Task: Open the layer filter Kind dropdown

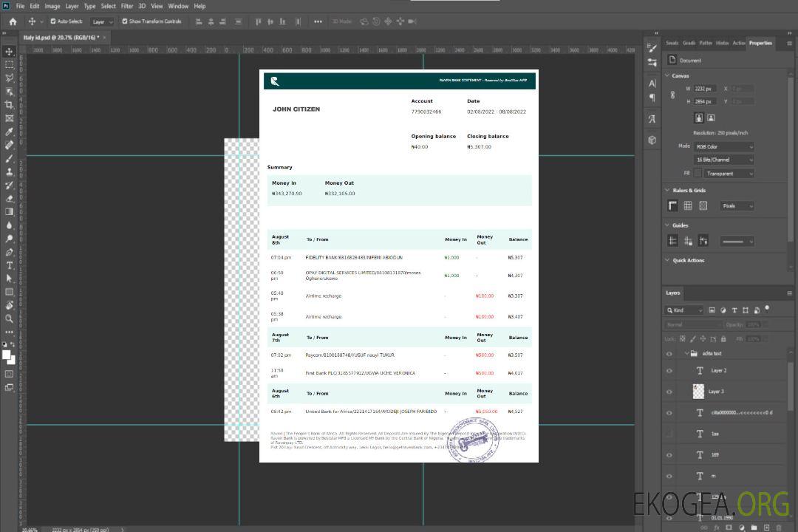Action: pos(684,310)
